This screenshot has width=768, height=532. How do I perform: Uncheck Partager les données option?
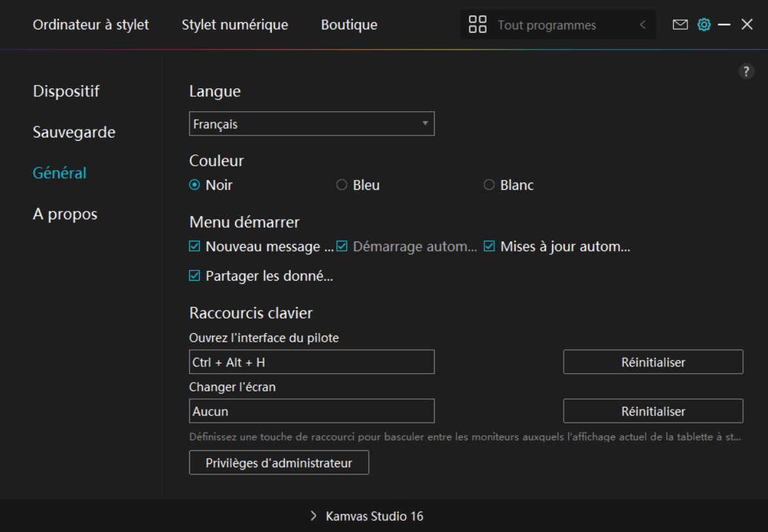click(194, 276)
